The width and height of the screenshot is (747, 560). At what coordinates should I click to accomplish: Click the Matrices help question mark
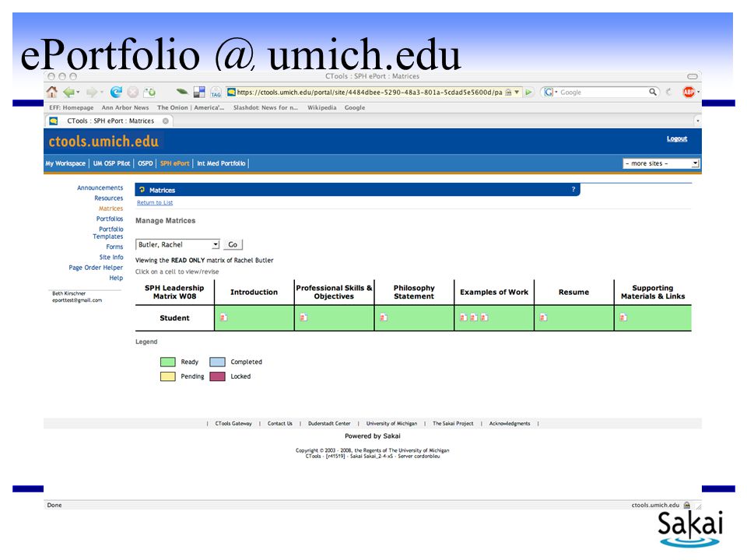coord(573,190)
